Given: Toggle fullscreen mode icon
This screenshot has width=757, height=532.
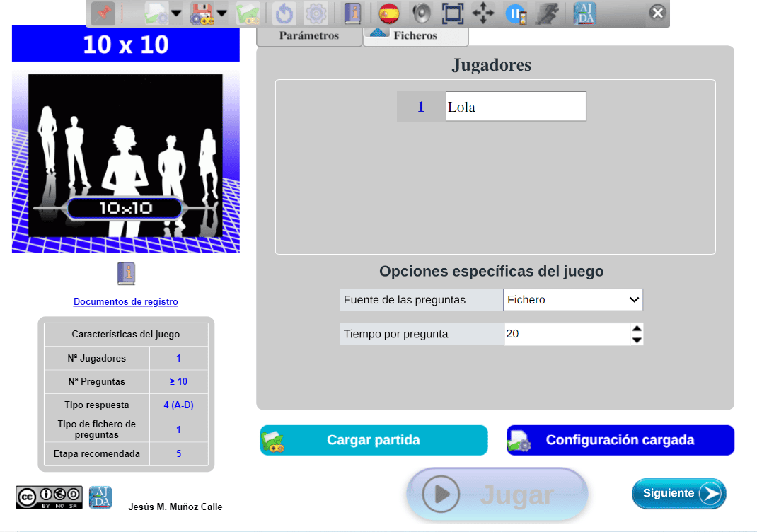Looking at the screenshot, I should [x=452, y=13].
